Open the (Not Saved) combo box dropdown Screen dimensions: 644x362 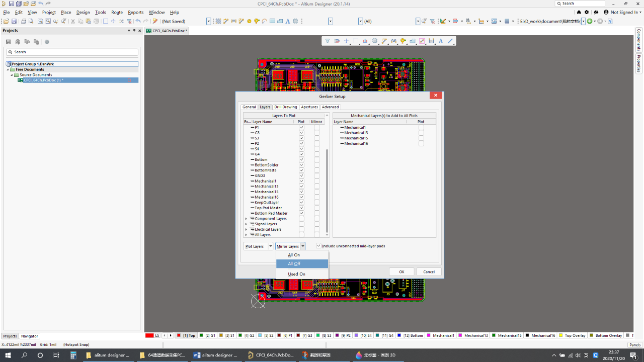pyautogui.click(x=209, y=21)
